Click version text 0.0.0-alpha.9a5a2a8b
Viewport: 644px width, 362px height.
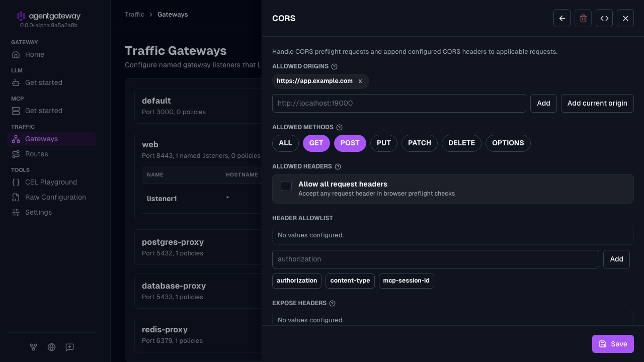49,25
